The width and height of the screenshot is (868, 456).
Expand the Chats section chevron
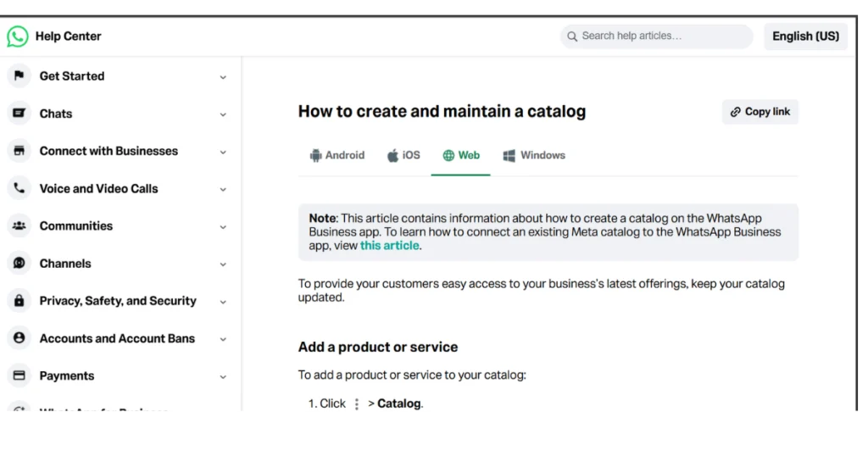click(223, 115)
